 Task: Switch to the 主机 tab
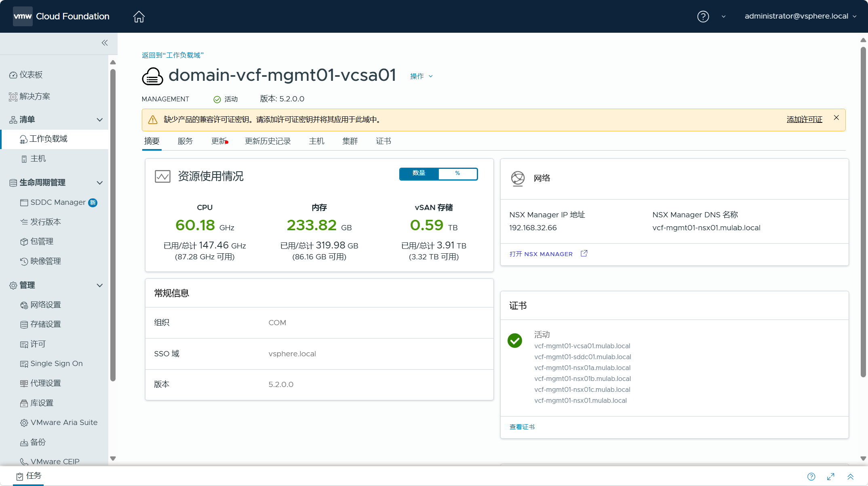tap(316, 141)
